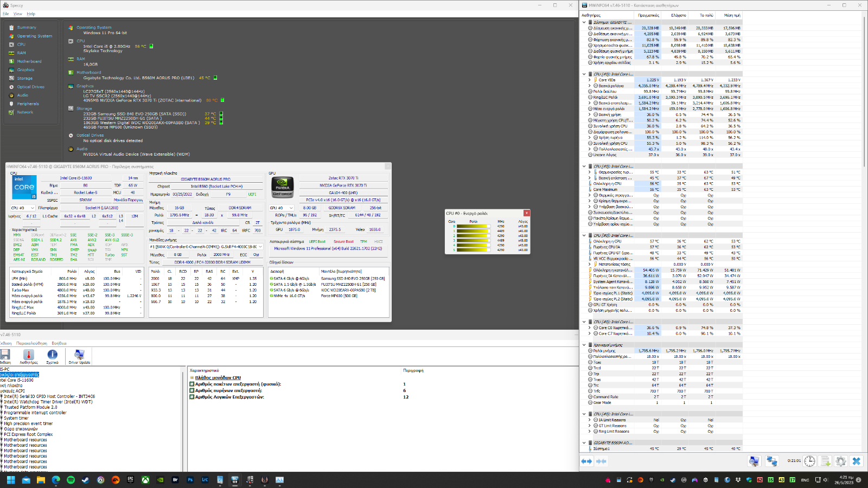Image resolution: width=868 pixels, height=488 pixels.
Task: Click the Motherboard heading in Speccy summary
Action: coord(88,72)
